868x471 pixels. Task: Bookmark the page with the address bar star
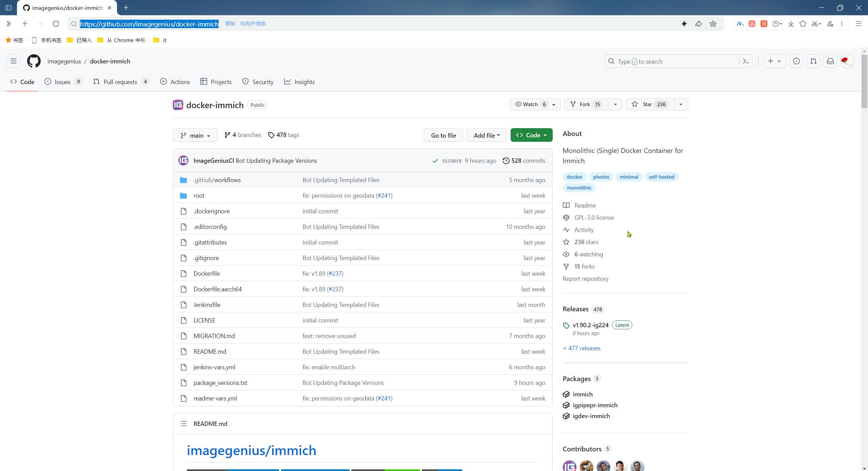(x=713, y=24)
